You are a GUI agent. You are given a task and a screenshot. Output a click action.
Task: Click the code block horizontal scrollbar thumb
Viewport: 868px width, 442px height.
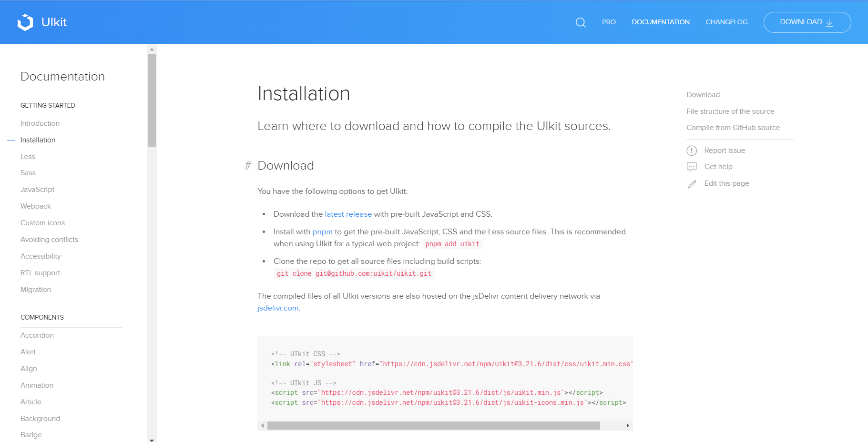(433, 425)
